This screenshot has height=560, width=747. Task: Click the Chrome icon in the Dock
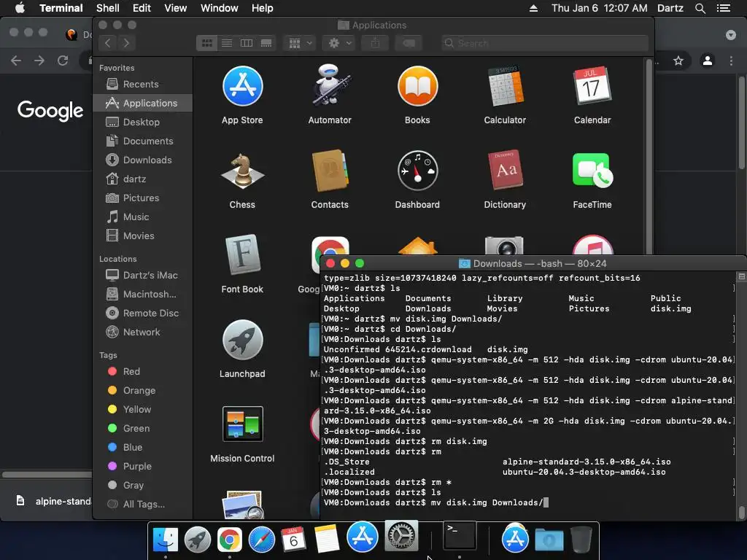click(x=229, y=540)
